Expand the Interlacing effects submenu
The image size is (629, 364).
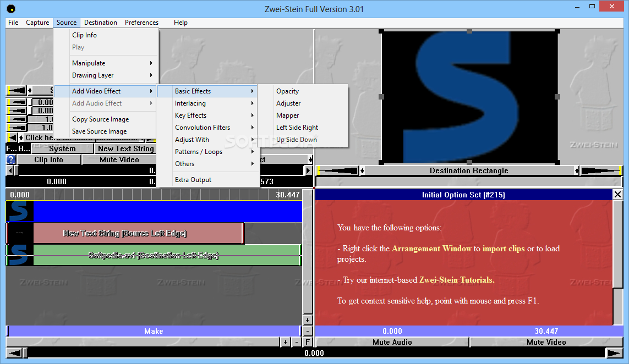tap(207, 103)
